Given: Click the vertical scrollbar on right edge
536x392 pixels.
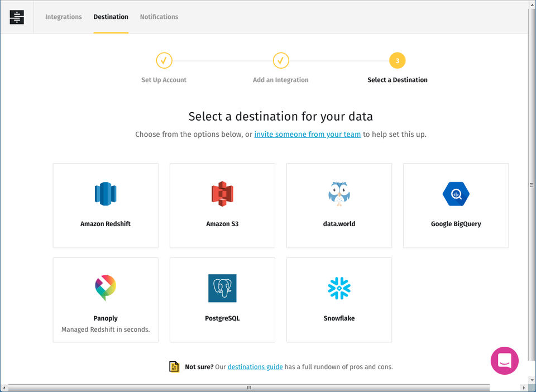Looking at the screenshot, I should [532, 184].
